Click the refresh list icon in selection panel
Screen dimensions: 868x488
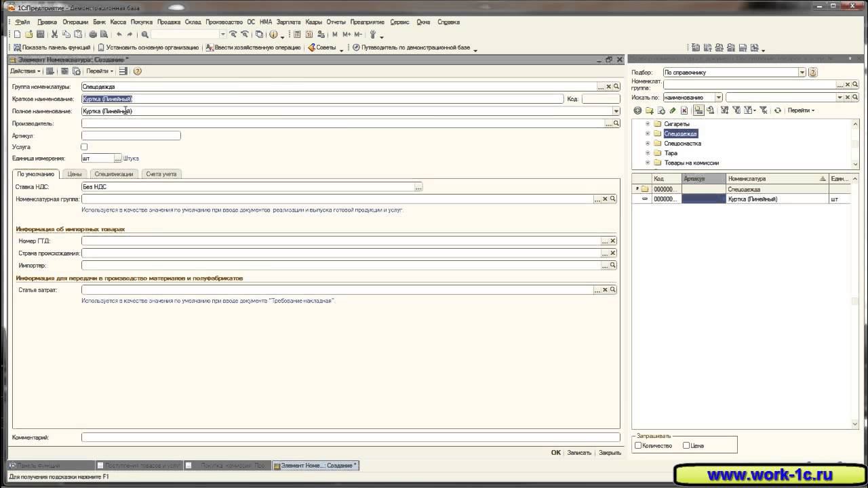click(x=777, y=110)
